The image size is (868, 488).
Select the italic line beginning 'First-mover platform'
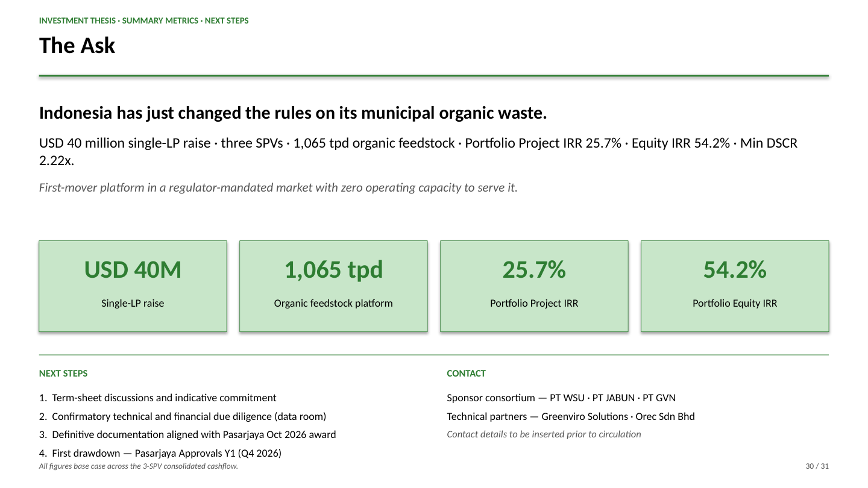pyautogui.click(x=278, y=187)
